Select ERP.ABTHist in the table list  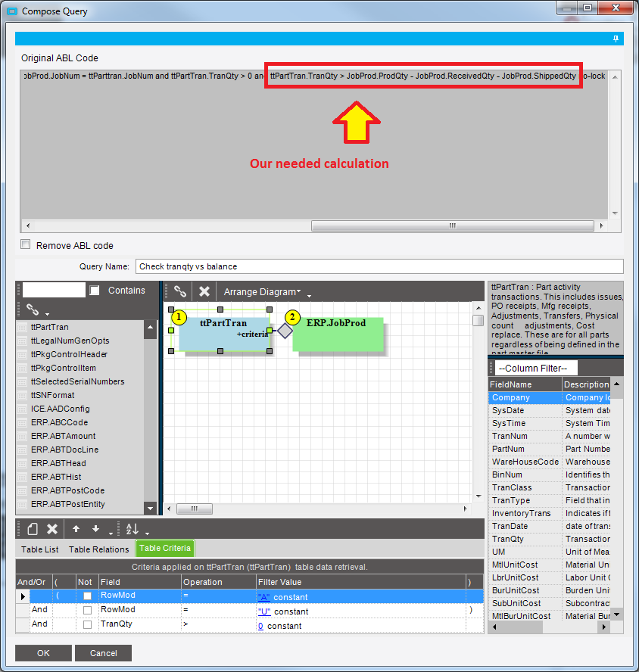coord(56,477)
